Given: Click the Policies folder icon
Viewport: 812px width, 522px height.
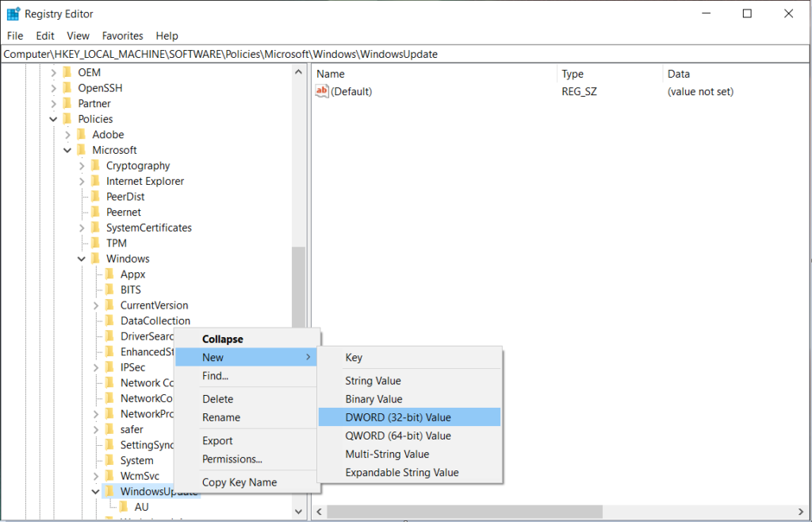Looking at the screenshot, I should tap(67, 119).
